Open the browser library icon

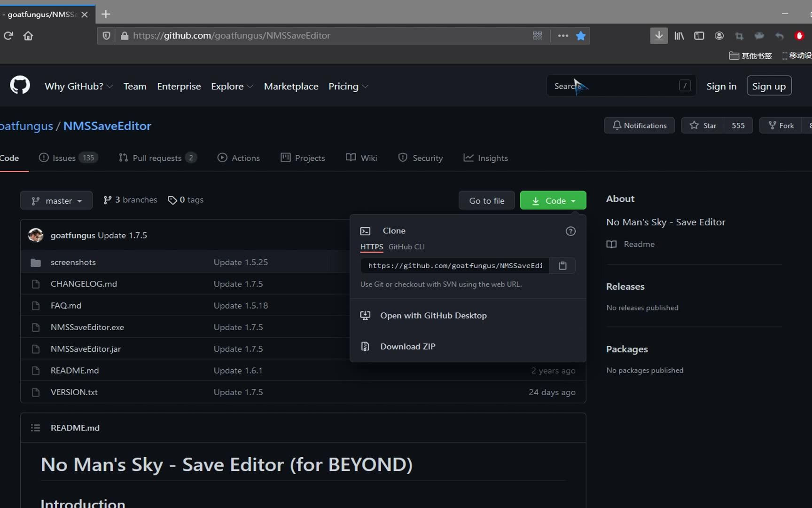pos(679,36)
